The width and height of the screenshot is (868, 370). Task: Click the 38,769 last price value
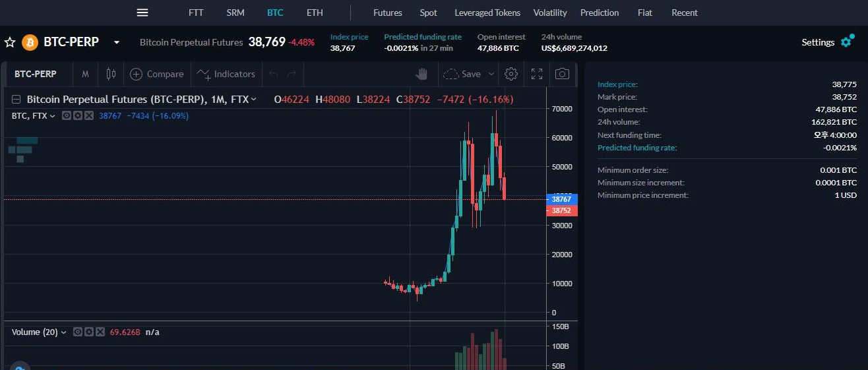(266, 42)
